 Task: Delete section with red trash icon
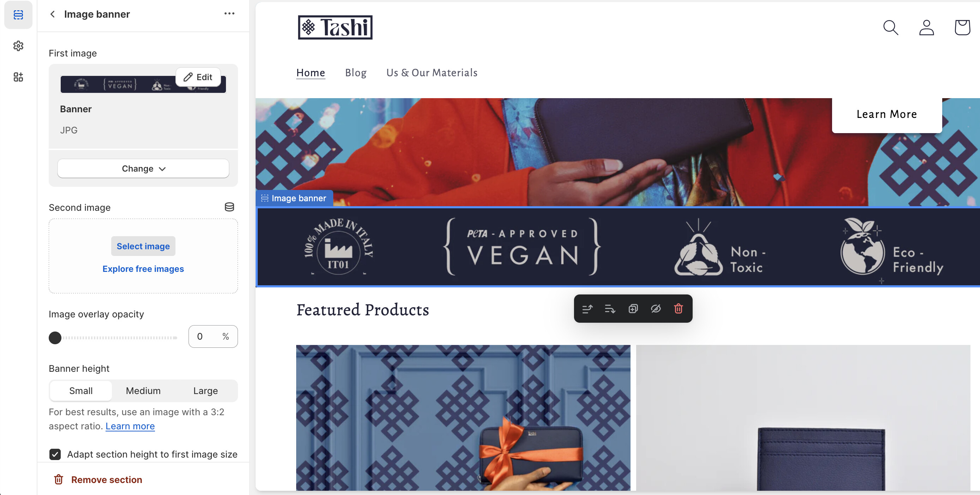678,309
